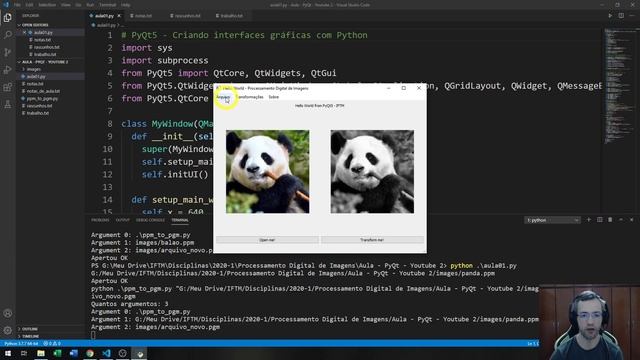
Task: Switch to Visual Studio Code taskbar icon
Action: click(x=106, y=353)
